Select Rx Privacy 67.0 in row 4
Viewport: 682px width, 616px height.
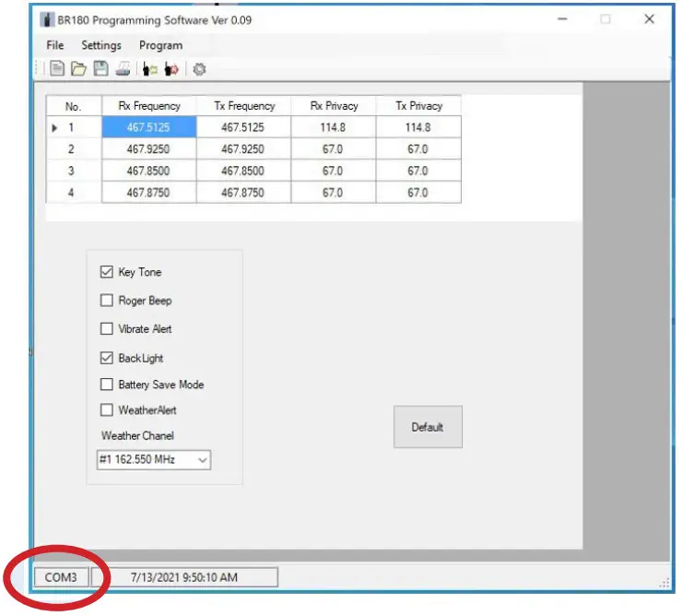(334, 193)
